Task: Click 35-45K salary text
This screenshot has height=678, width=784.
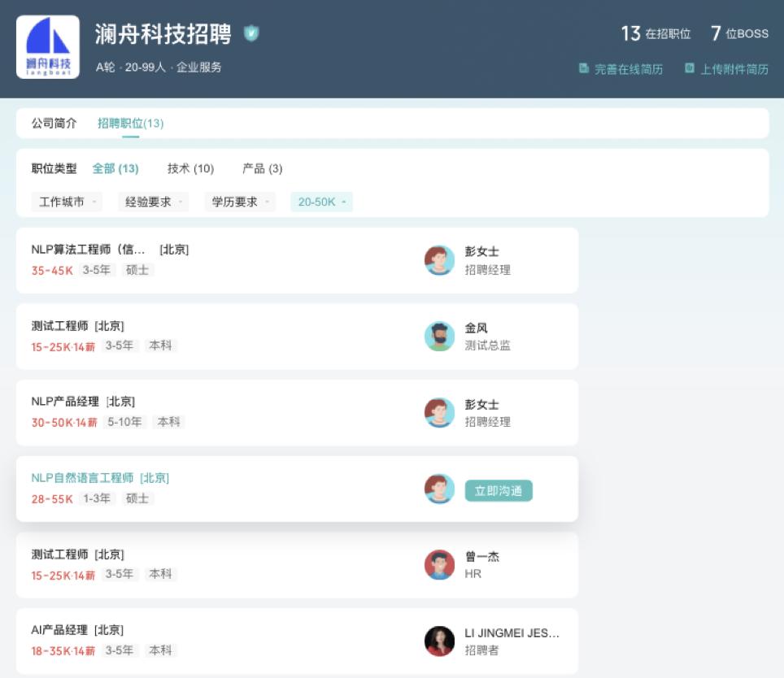Action: (52, 270)
